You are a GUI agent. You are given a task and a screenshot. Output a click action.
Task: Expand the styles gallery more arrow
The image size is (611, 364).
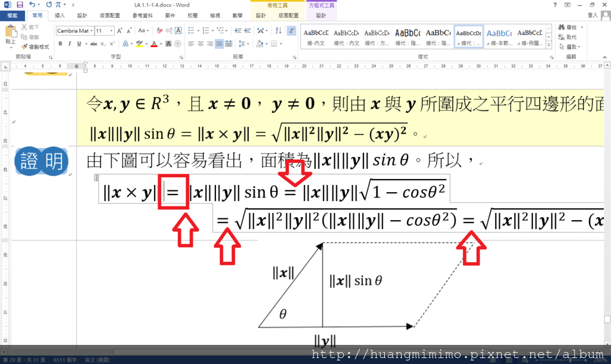tap(549, 45)
